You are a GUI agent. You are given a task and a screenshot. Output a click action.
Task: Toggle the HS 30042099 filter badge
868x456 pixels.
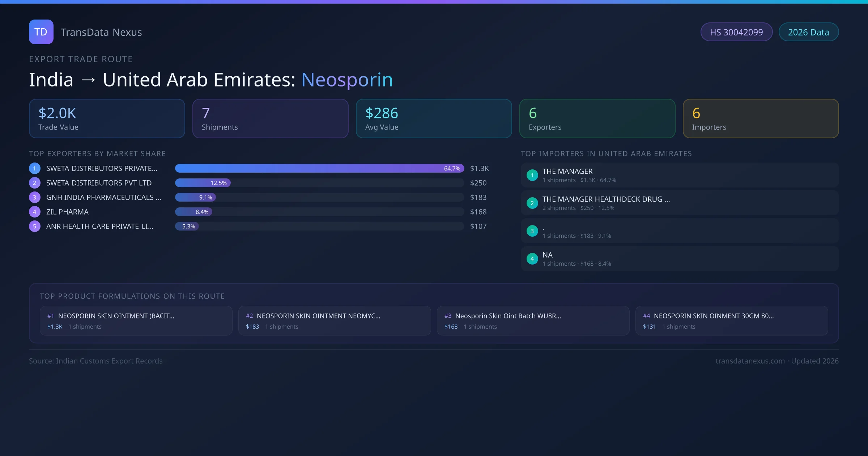click(x=736, y=32)
